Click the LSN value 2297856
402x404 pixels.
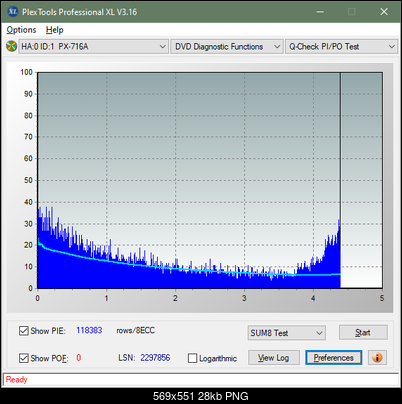coord(155,358)
